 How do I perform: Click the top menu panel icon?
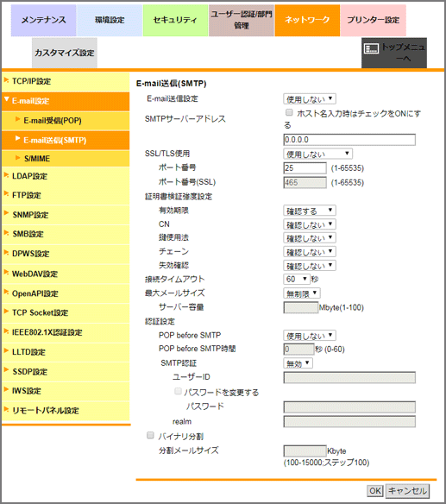click(371, 48)
